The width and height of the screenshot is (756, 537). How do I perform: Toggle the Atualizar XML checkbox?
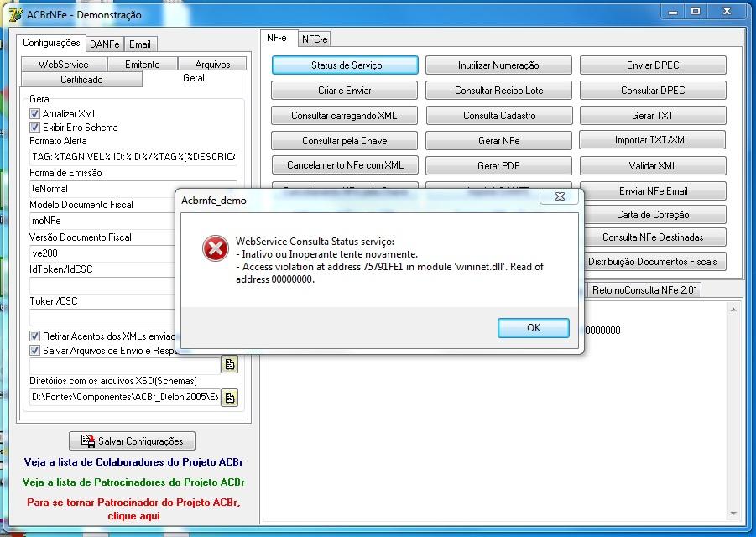tap(34, 114)
